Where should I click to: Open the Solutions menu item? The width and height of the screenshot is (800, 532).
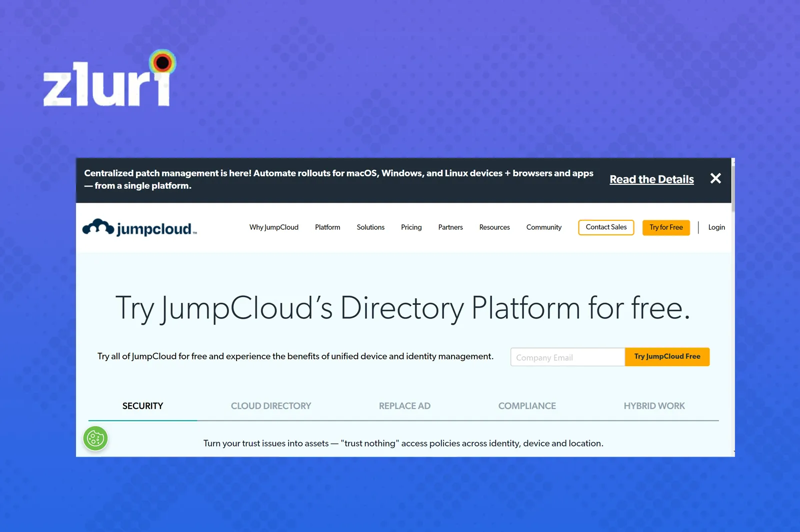coord(370,227)
